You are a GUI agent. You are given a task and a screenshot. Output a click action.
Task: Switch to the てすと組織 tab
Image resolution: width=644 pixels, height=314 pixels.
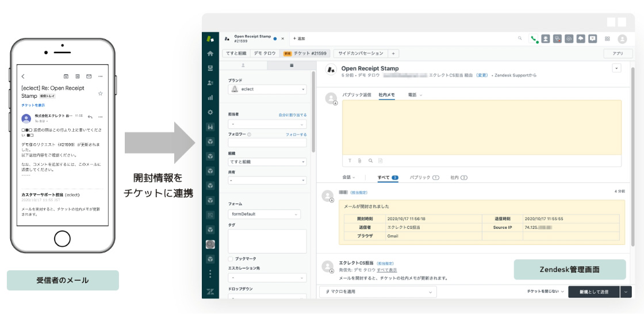tap(236, 53)
